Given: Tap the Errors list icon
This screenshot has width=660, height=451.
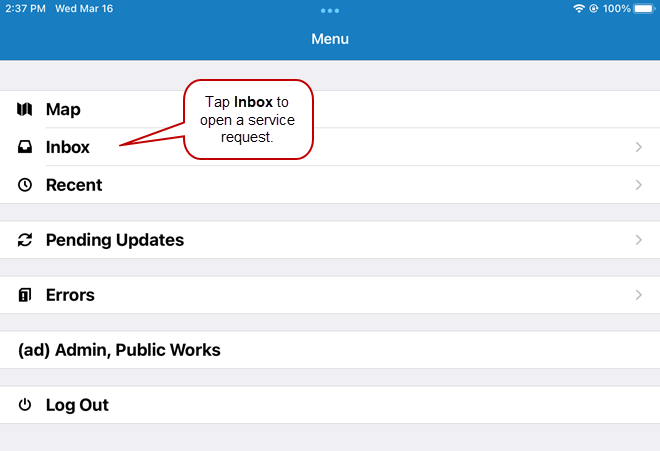Looking at the screenshot, I should point(25,295).
